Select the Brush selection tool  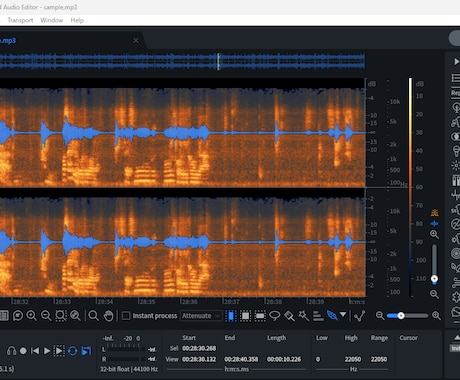coord(289,315)
